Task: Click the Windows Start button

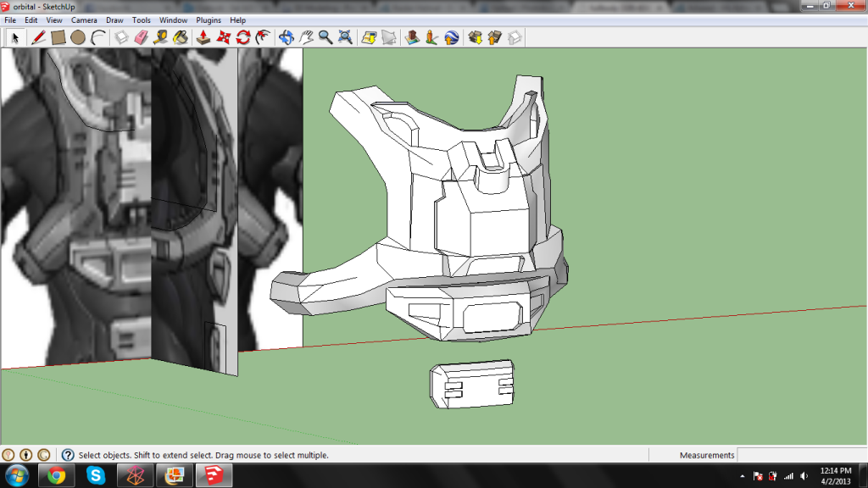Action: coord(18,475)
